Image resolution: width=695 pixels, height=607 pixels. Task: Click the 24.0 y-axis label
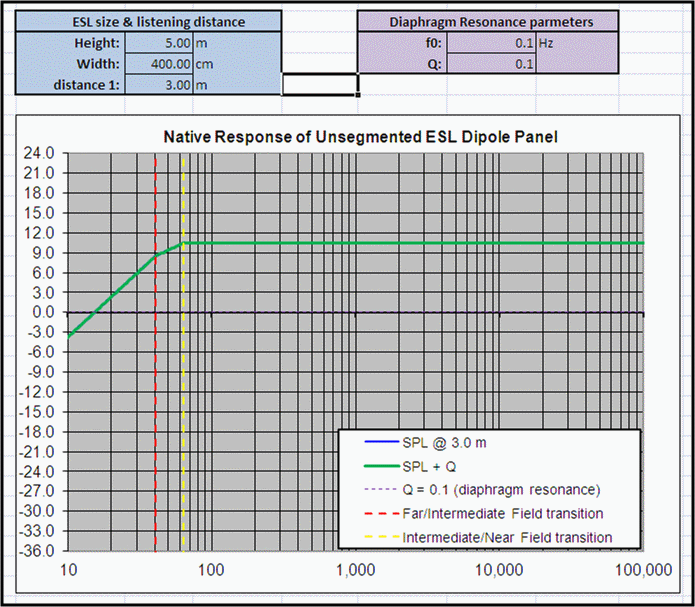[x=40, y=153]
